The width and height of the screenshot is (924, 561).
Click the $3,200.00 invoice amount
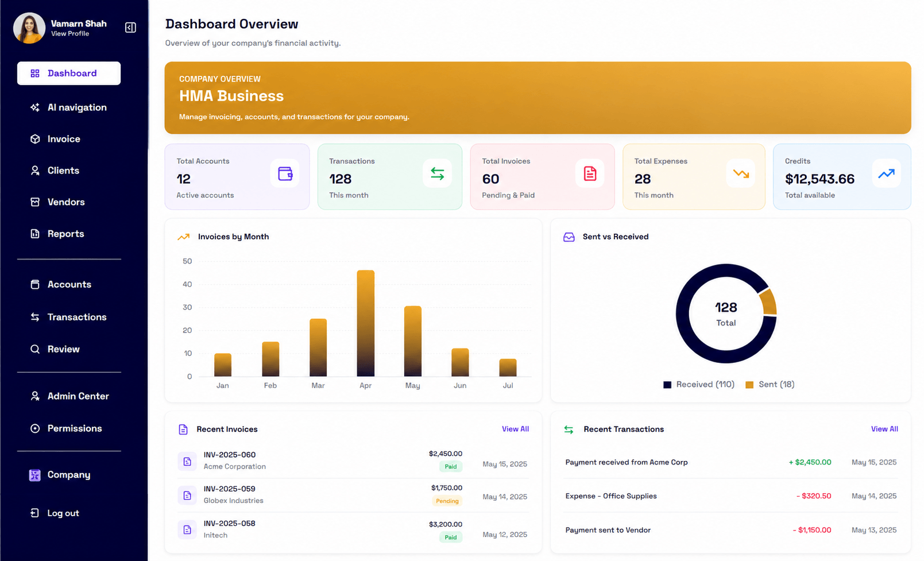pyautogui.click(x=446, y=524)
